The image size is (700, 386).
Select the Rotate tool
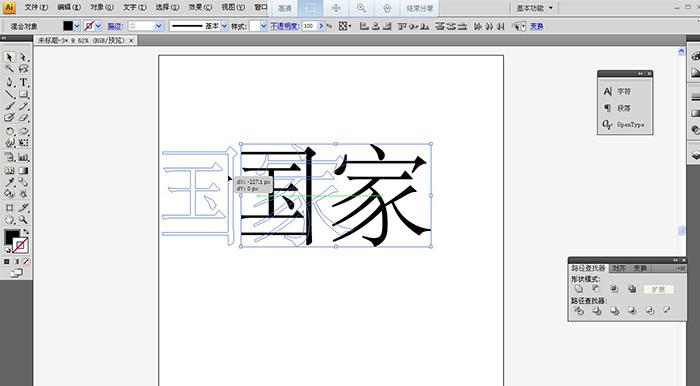pos(9,131)
